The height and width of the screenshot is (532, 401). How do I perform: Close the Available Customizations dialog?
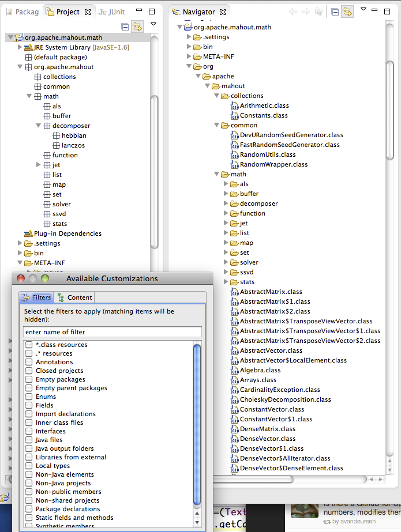point(21,278)
